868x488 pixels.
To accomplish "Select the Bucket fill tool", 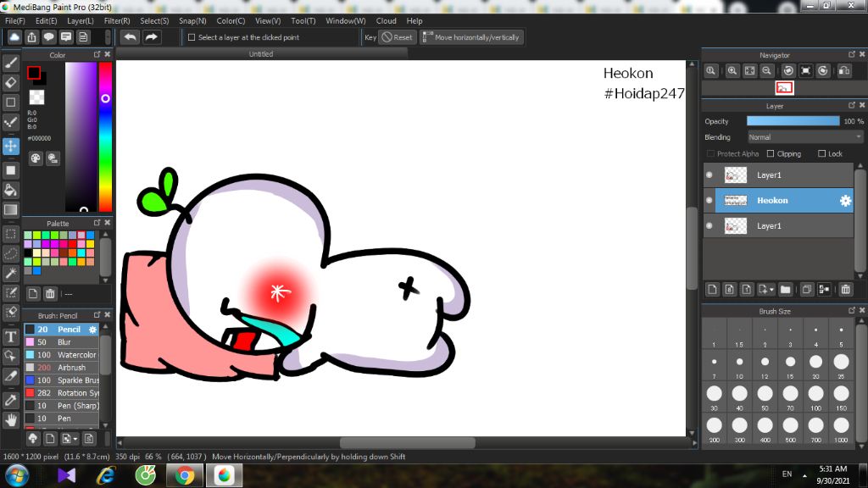I will (10, 190).
